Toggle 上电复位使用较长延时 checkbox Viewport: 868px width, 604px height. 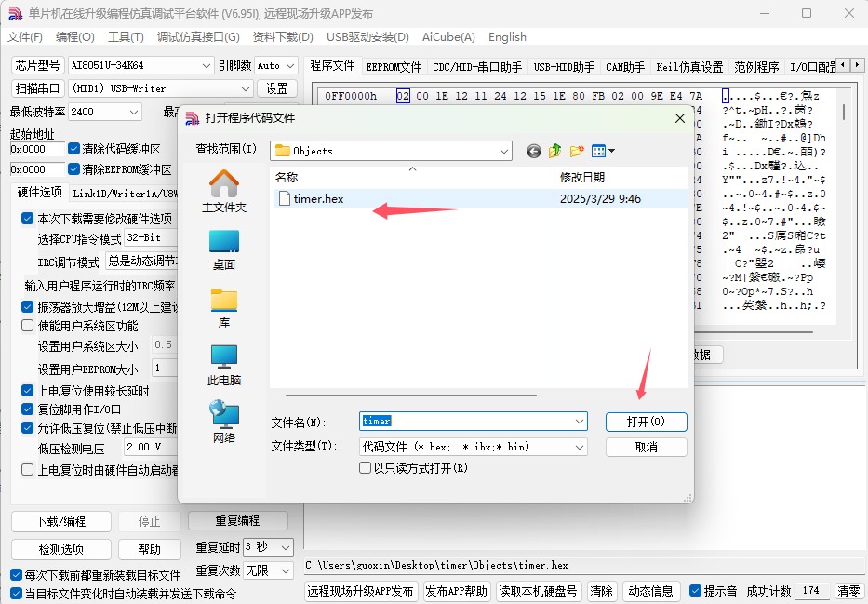pyautogui.click(x=28, y=391)
